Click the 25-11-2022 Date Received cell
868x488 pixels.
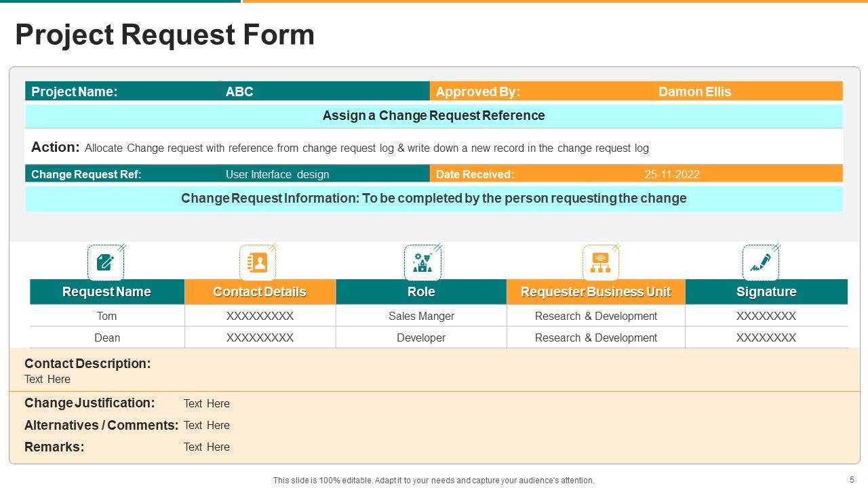click(671, 174)
